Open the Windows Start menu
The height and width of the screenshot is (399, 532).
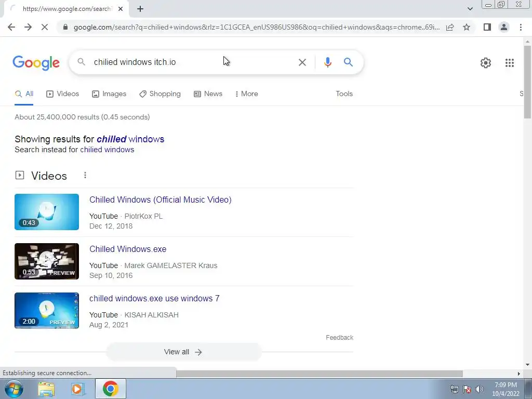[14, 389]
